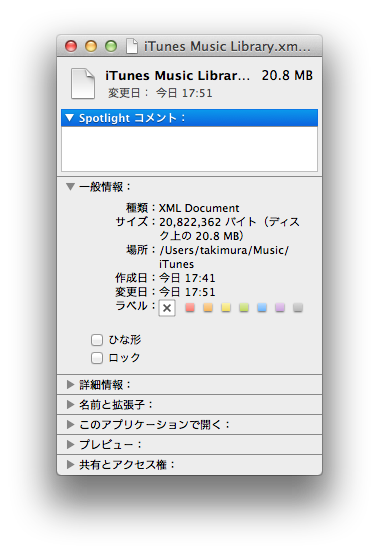This screenshot has width=379, height=554.
Task: Click the 20.8 MB size in header
Action: 287,76
